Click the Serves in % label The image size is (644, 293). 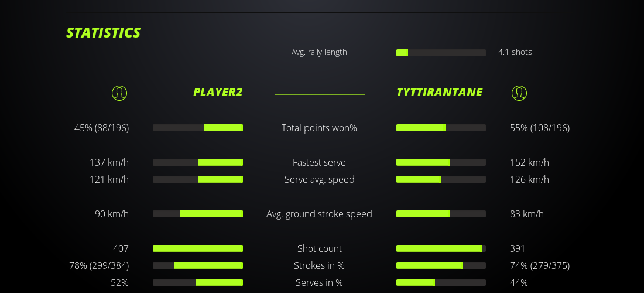(319, 282)
